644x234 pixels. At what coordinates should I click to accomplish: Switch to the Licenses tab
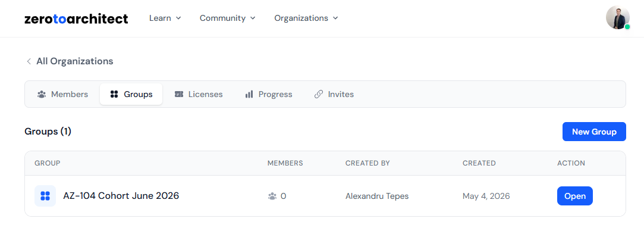(x=199, y=94)
